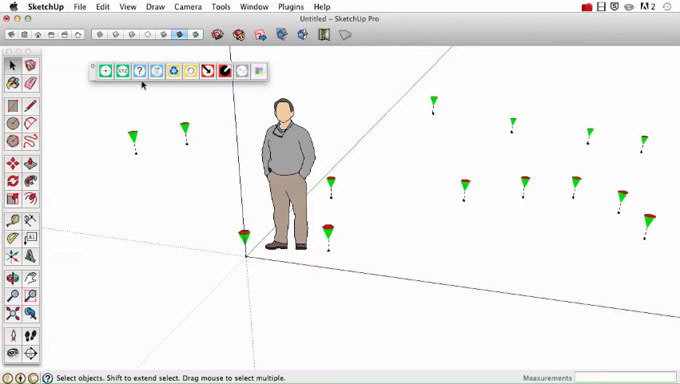The image size is (680, 384).
Task: Choose the Circle drawing tool
Action: [x=13, y=124]
